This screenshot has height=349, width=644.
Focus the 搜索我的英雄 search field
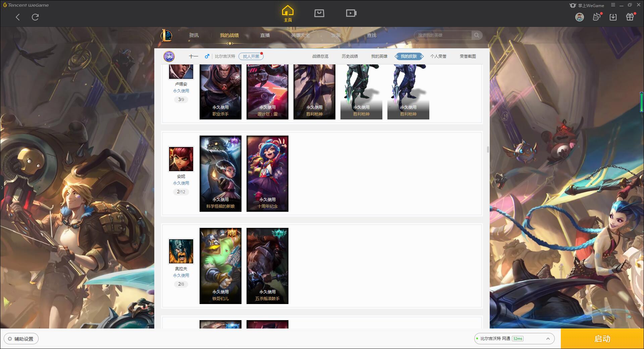pyautogui.click(x=443, y=35)
